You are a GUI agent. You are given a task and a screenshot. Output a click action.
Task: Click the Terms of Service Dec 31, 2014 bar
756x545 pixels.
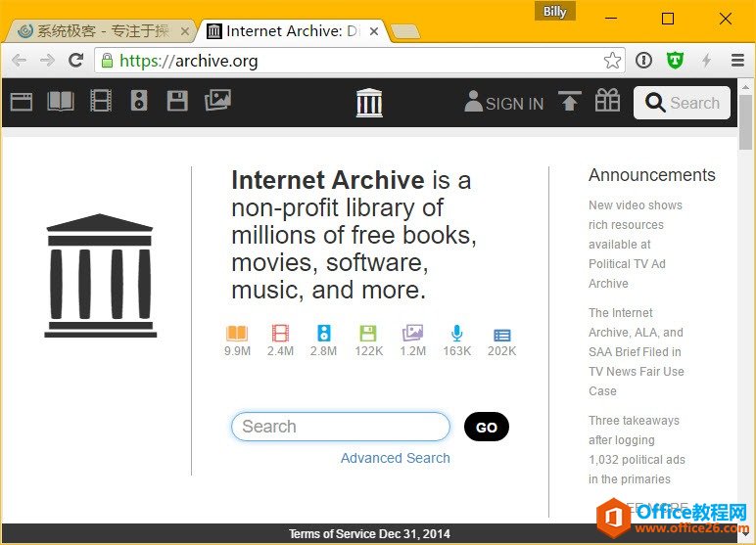click(x=369, y=534)
